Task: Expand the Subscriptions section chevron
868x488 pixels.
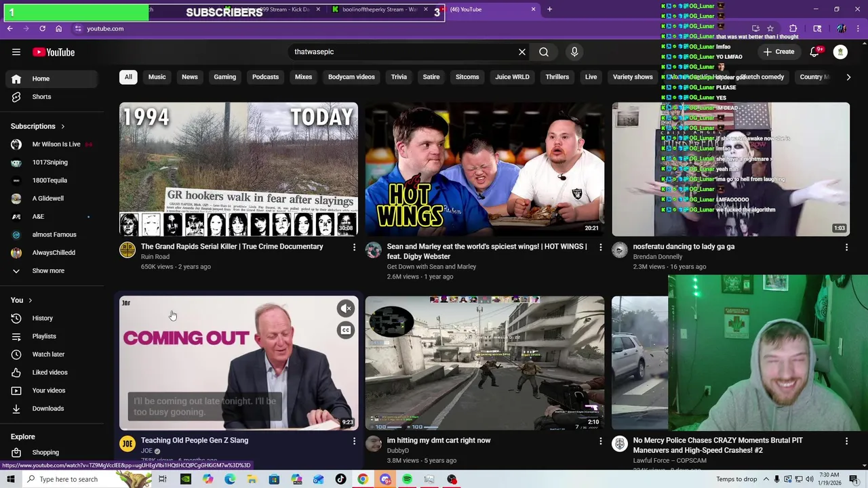Action: click(x=62, y=127)
